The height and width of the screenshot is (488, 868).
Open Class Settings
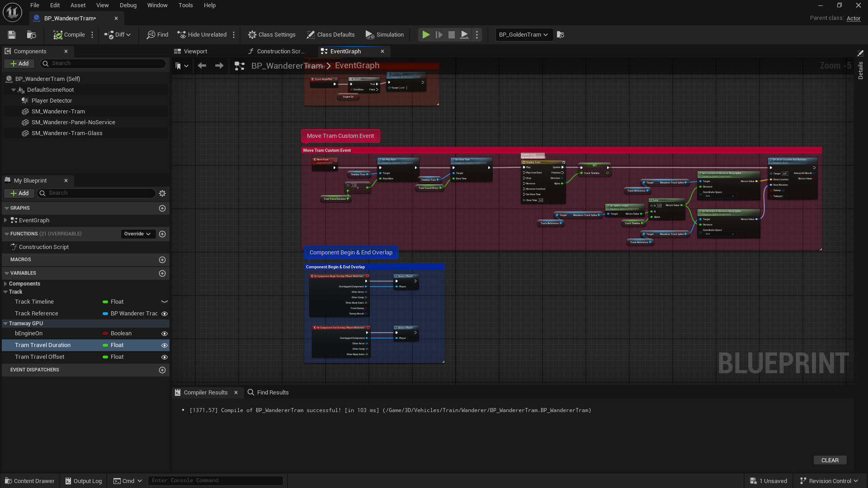(x=271, y=34)
